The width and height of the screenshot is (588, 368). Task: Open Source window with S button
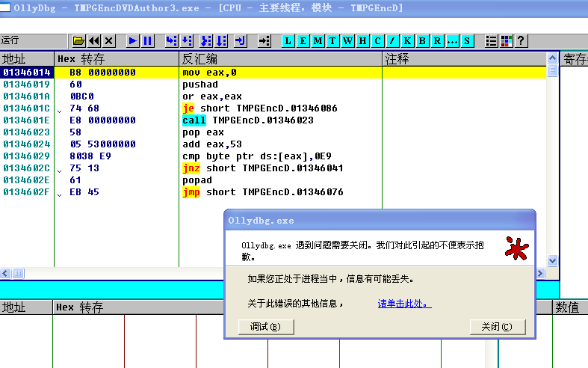pyautogui.click(x=467, y=40)
